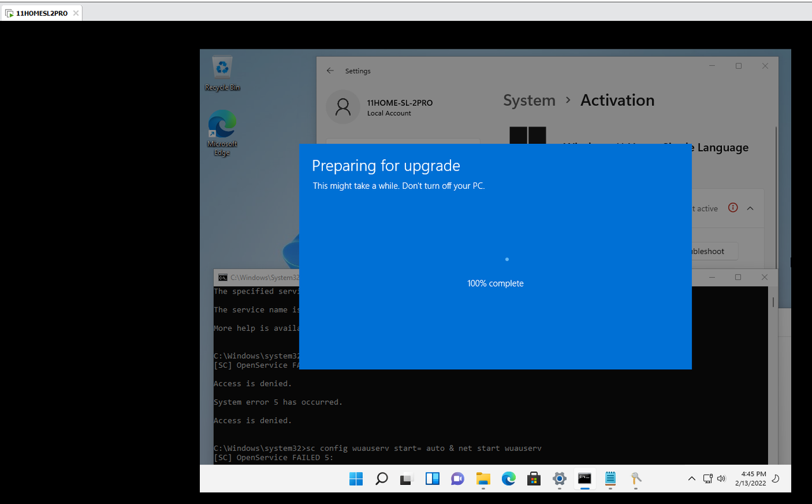Image resolution: width=812 pixels, height=504 pixels.
Task: Open the volume tray icon
Action: (721, 479)
